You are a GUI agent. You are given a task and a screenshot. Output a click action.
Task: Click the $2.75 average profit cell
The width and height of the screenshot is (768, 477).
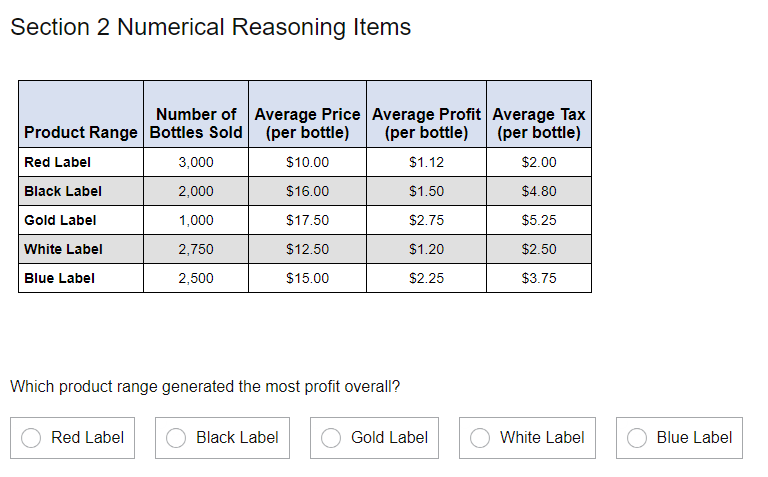click(427, 220)
